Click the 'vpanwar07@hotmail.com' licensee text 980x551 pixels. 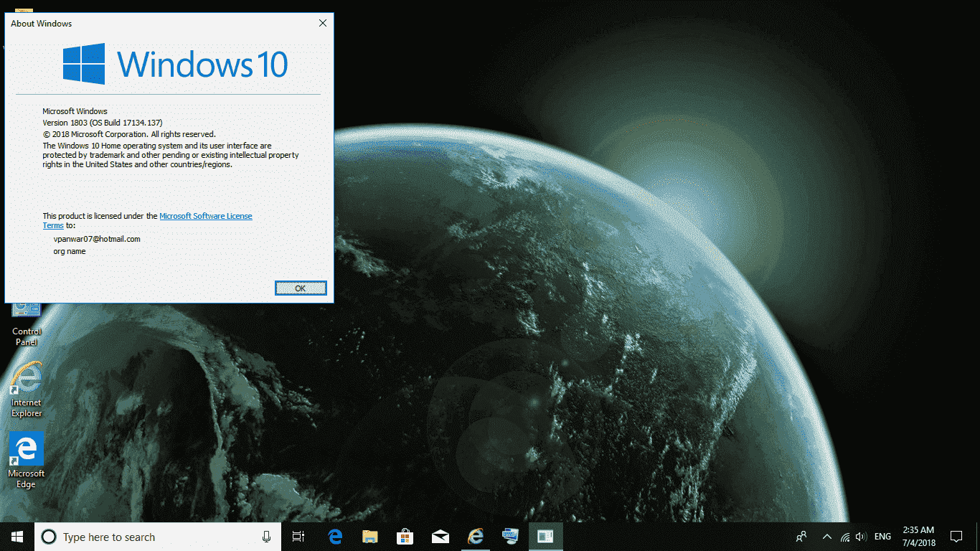point(97,239)
